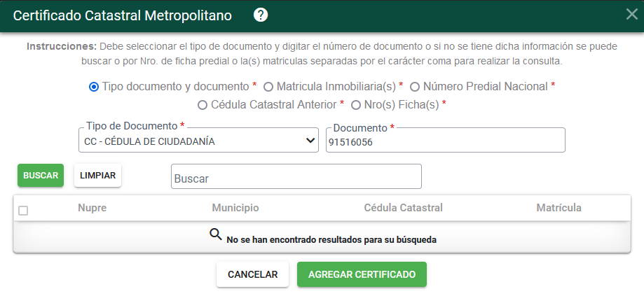The image size is (644, 296).
Task: Click the magnifier icon in results row
Action: (x=216, y=234)
